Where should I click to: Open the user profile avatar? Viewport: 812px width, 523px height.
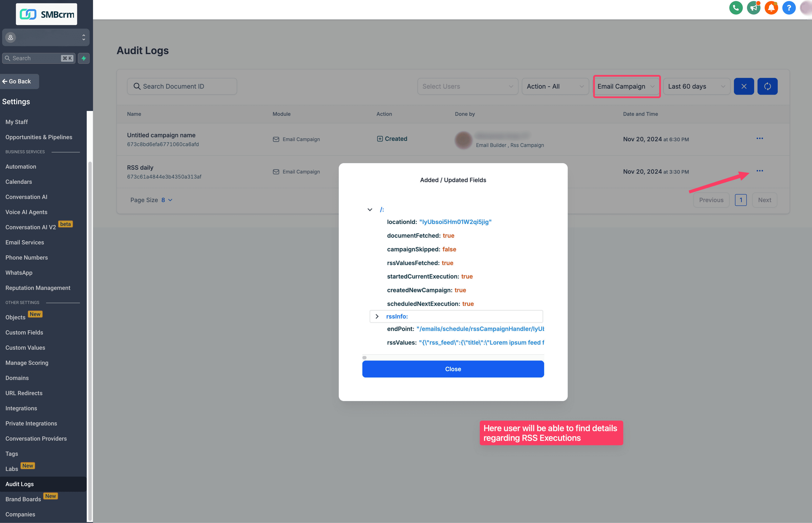806,8
